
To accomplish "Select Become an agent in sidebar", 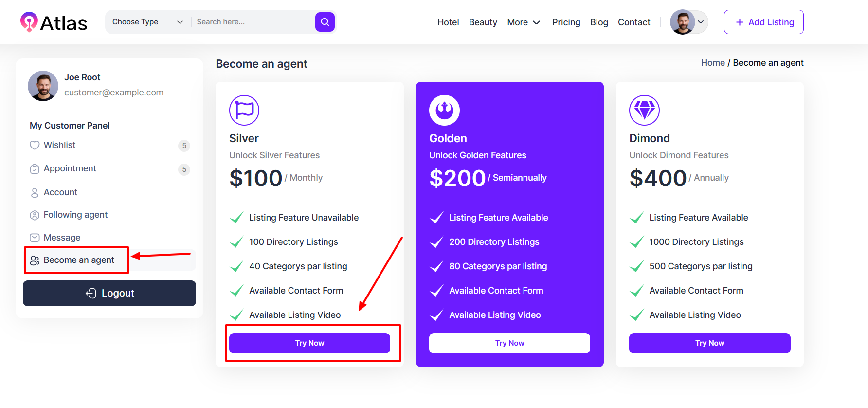I will coord(79,260).
